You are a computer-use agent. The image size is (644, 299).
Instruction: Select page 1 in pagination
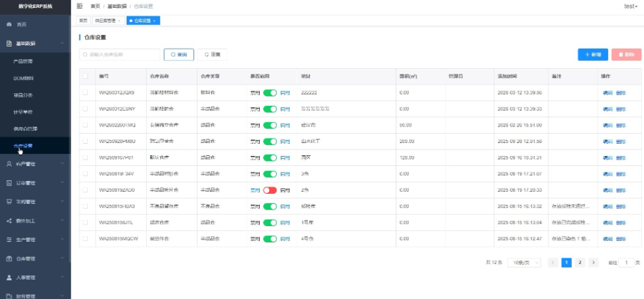click(567, 263)
